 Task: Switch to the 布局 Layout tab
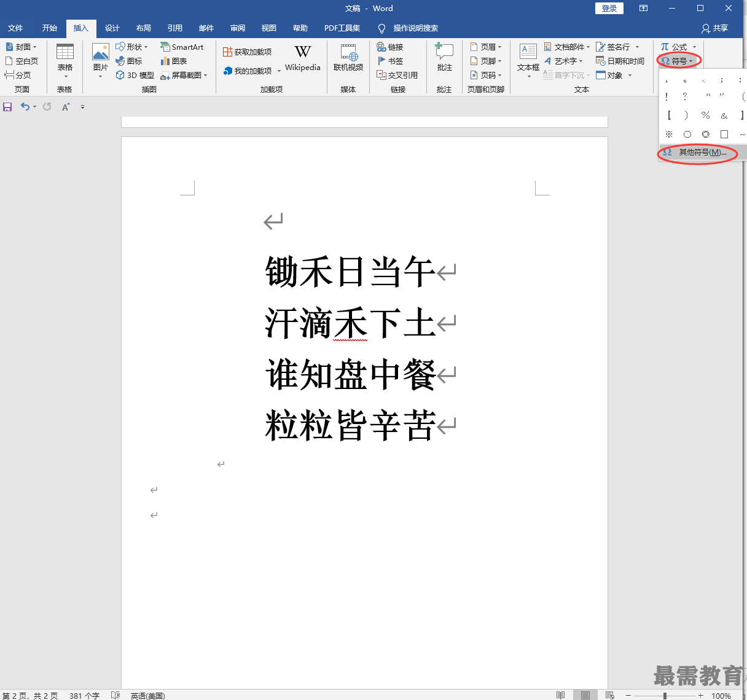click(x=144, y=28)
